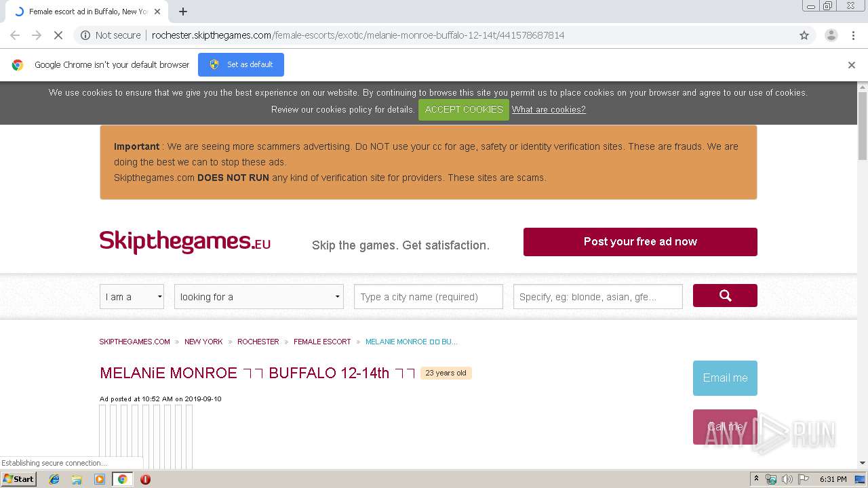Viewport: 868px width, 488px height.
Task: Click the Chrome logo in the notification bar
Action: [18, 65]
